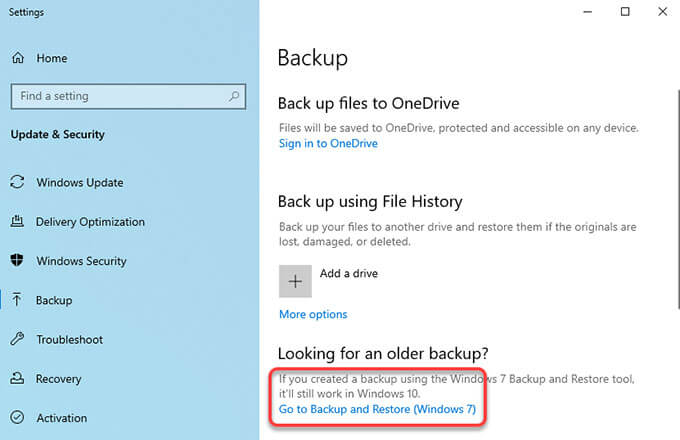Viewport: 680px width, 440px height.
Task: Click the vertical scrollbar on the right
Action: pyautogui.click(x=678, y=199)
